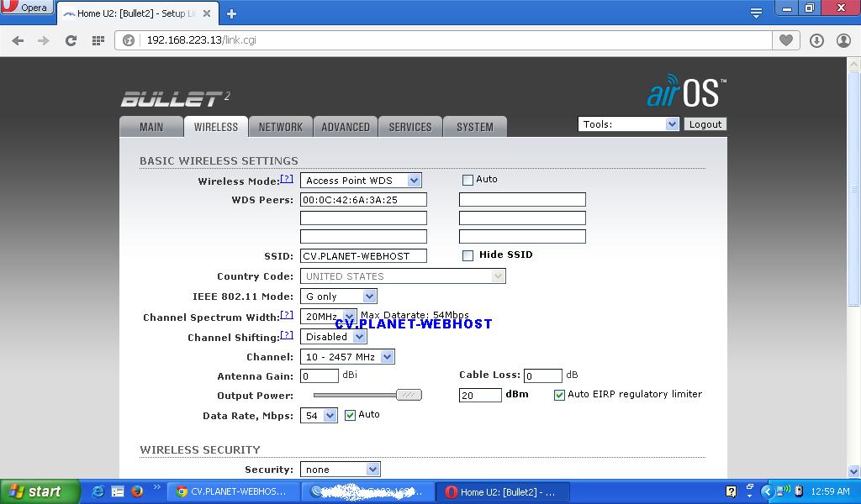Viewport: 861px width, 504px height.
Task: Open the downloads icon in address bar
Action: click(x=816, y=40)
